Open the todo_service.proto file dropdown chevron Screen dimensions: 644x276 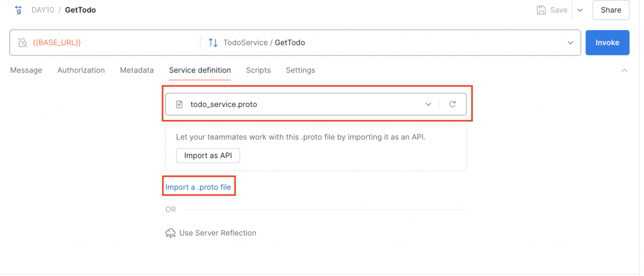click(x=428, y=104)
